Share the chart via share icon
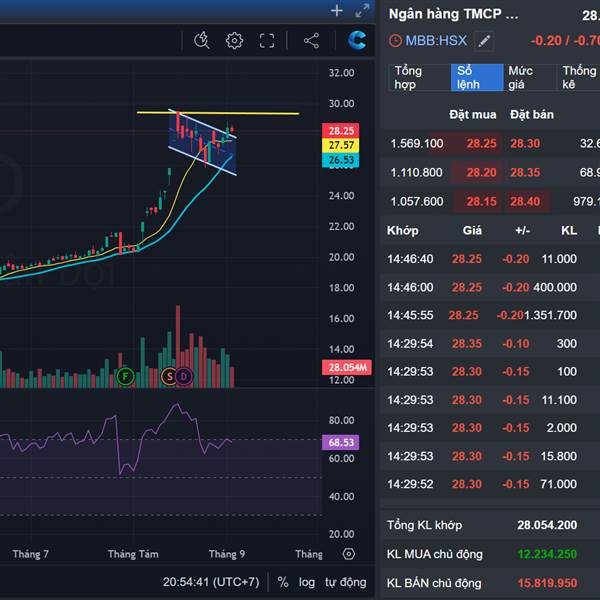 click(x=311, y=41)
